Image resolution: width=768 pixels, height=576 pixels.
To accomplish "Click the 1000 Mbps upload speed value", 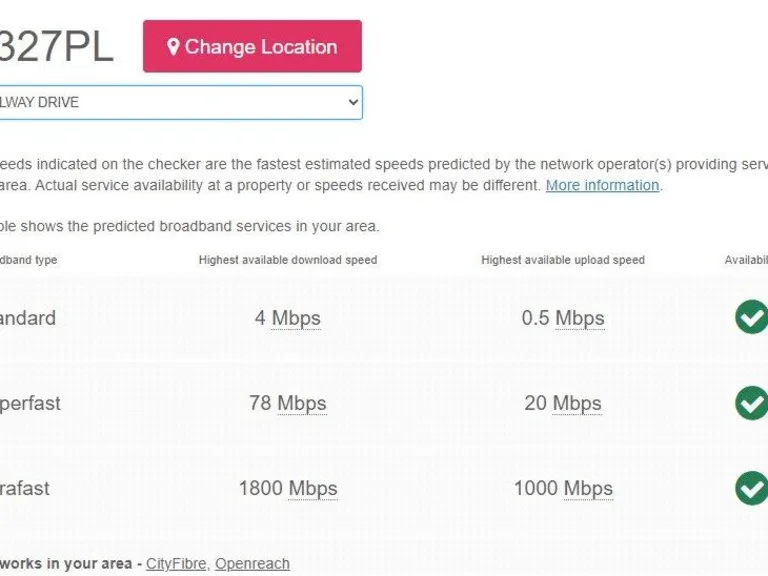I will 562,489.
